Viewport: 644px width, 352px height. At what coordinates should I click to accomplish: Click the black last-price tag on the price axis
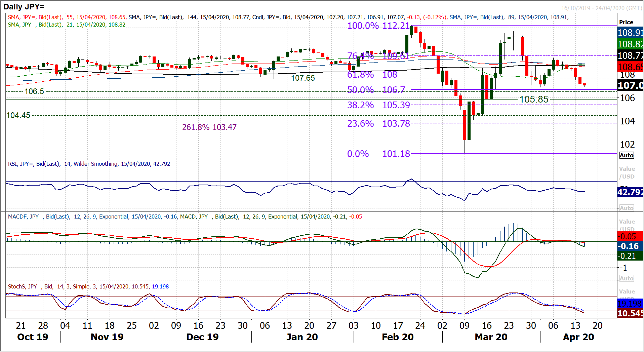[630, 85]
